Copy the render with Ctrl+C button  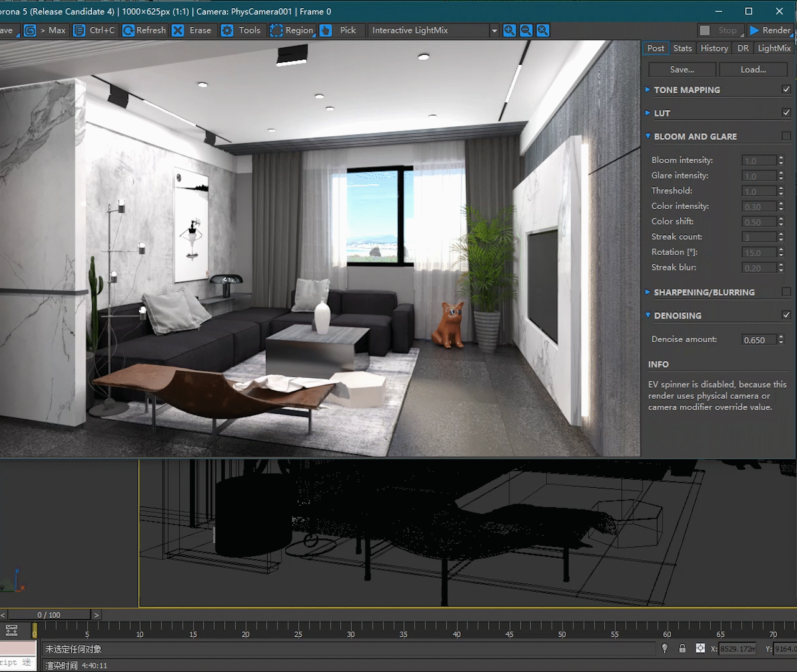point(95,30)
